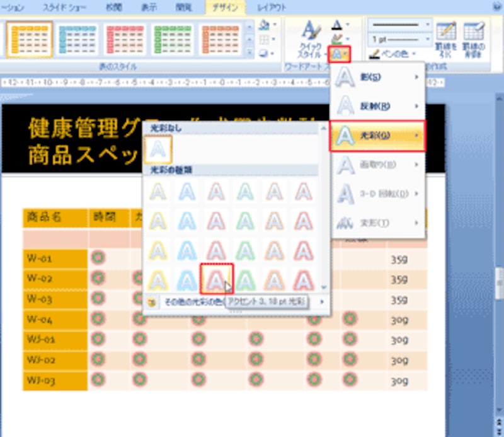Click the 時間 header cell
Screen dimensions: 504x437
(x=109, y=218)
